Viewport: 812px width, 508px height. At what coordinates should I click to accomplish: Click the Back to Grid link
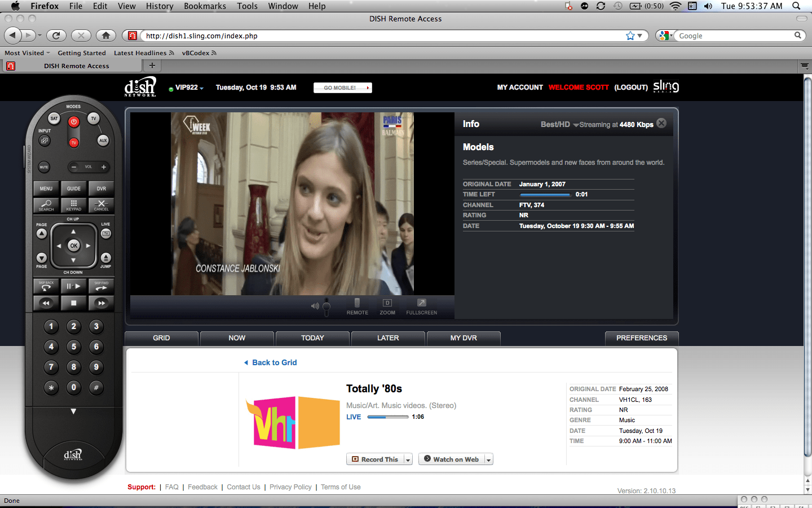click(x=274, y=362)
